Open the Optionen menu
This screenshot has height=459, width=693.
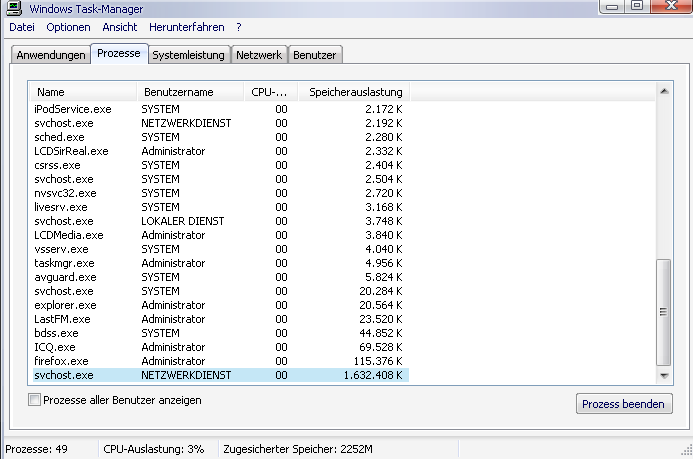point(68,27)
